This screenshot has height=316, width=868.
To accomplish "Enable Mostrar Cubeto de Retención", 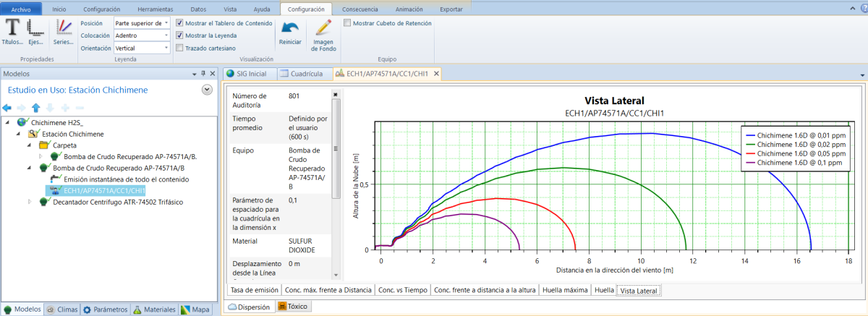I will (x=347, y=23).
